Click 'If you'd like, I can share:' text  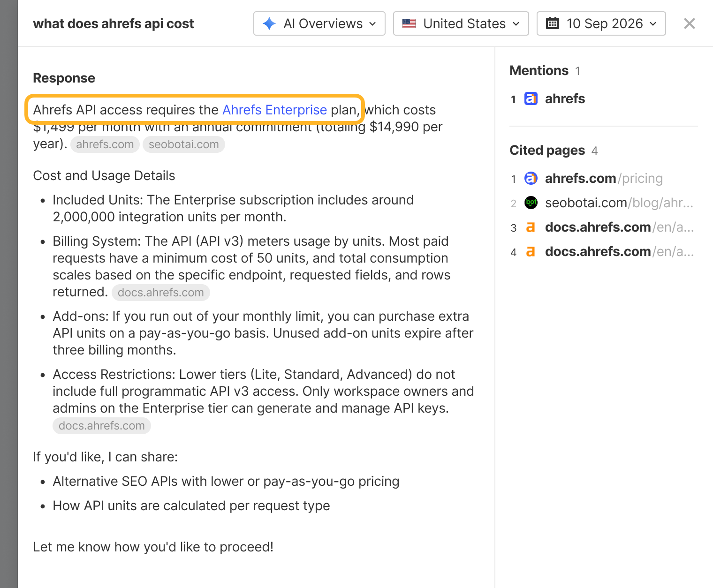[106, 457]
